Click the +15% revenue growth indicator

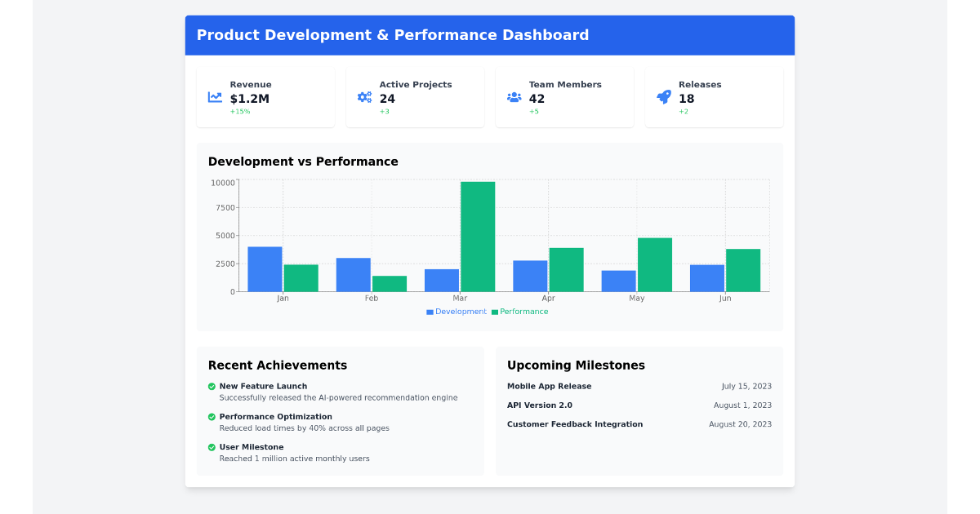click(238, 111)
